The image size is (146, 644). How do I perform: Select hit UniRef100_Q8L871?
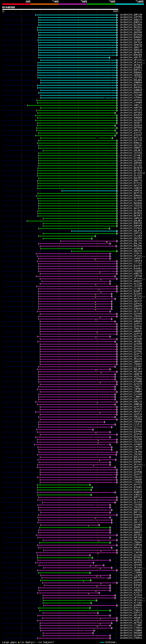131,231
